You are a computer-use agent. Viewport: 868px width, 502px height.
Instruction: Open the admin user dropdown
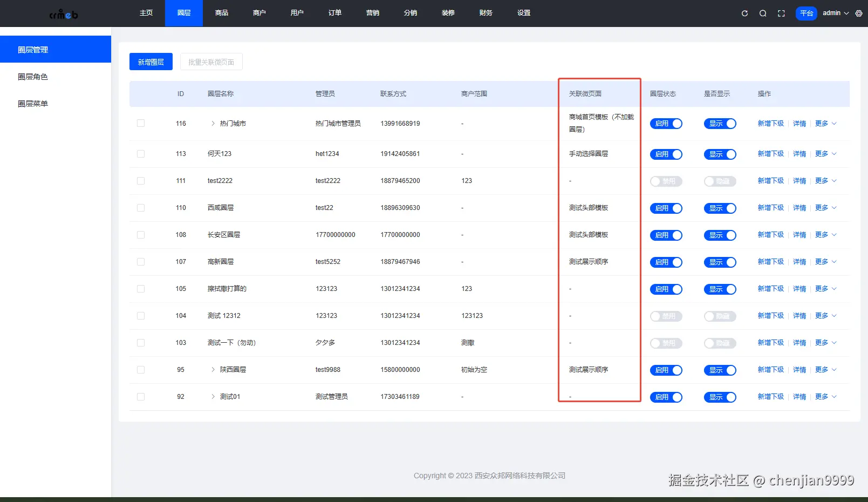(x=836, y=13)
